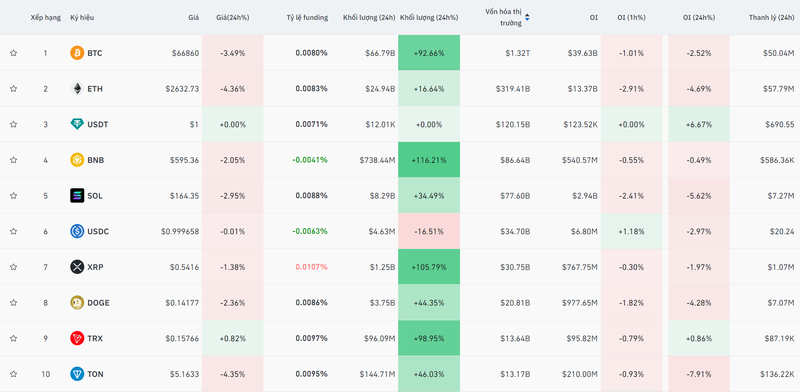The height and width of the screenshot is (392, 800).
Task: Click the Bitcoin BTC coin icon
Action: coord(77,53)
